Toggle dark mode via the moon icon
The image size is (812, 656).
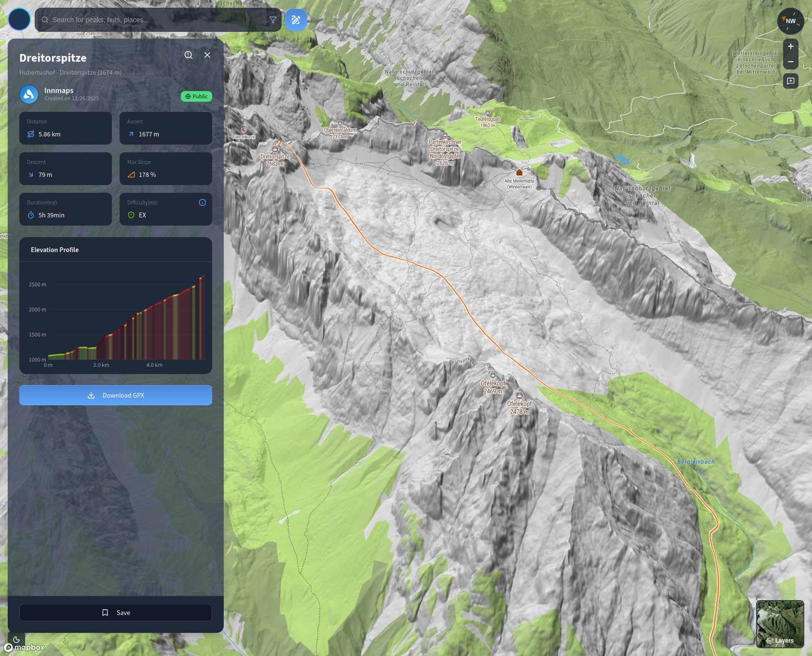pyautogui.click(x=16, y=639)
